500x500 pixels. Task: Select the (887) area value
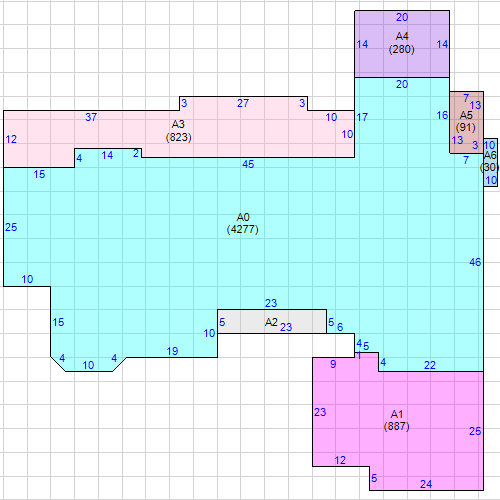pos(396,426)
